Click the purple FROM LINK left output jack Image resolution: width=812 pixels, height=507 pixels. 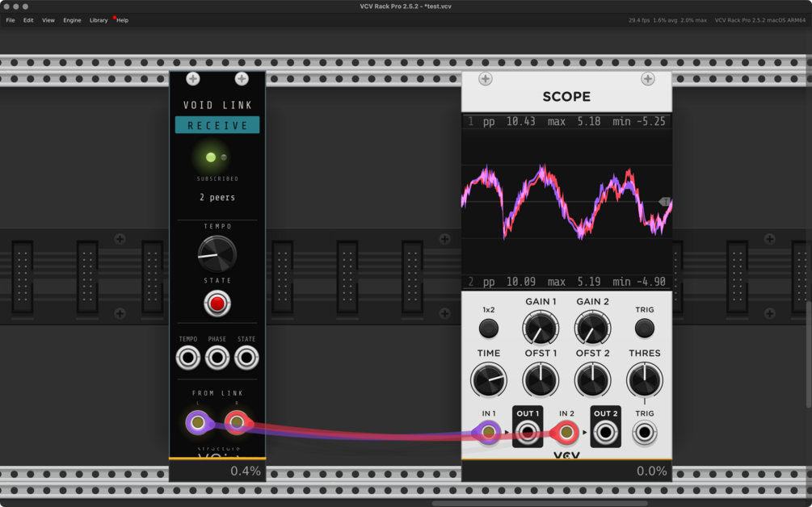[x=198, y=423]
